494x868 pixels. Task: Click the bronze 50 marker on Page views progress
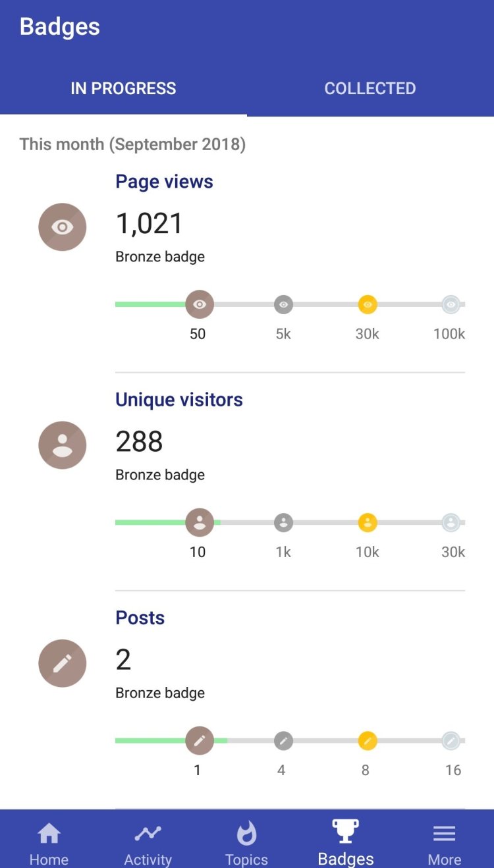pos(200,304)
